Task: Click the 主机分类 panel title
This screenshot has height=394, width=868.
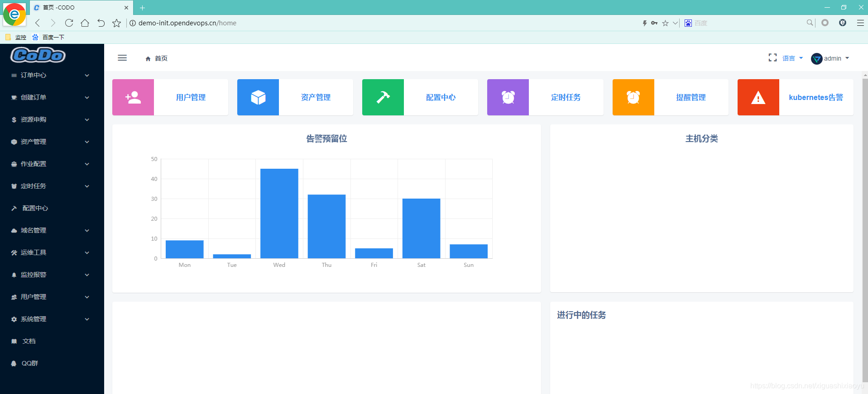Action: (701, 138)
